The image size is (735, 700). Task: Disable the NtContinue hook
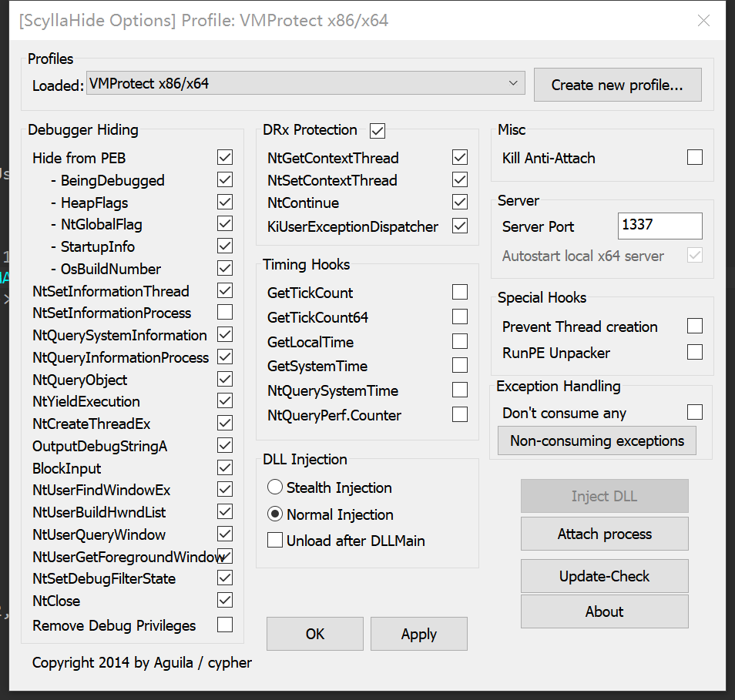pyautogui.click(x=460, y=202)
